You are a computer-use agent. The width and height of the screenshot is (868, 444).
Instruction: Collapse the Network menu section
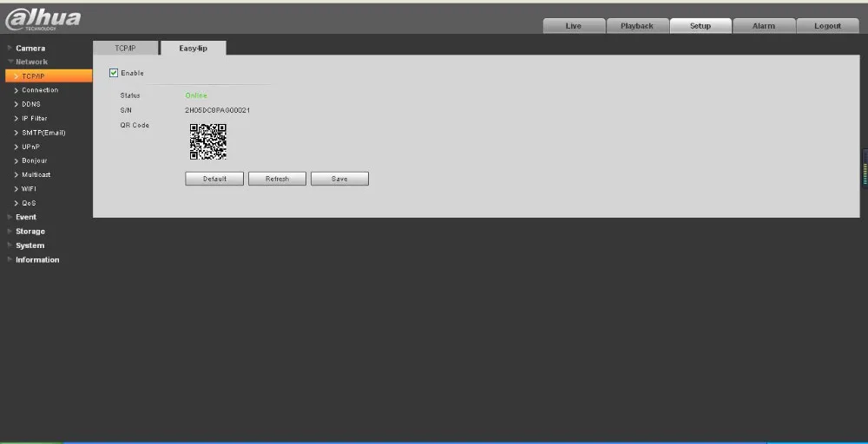(x=31, y=62)
